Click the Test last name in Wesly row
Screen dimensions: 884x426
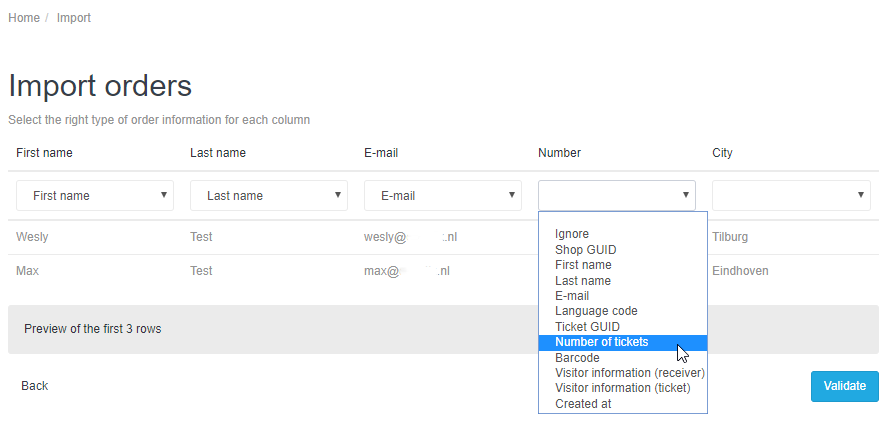coord(201,237)
